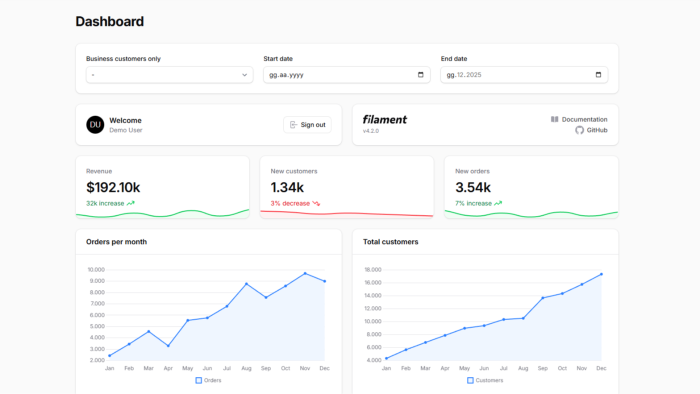Click the 7% increase trend icon
This screenshot has width=700, height=394.
498,203
